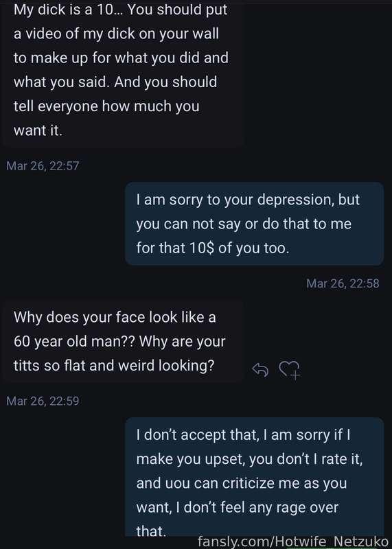Screen dimensions: 392x549
Task: Click the line 'a video of my dick on your wall'
Action: pyautogui.click(x=116, y=34)
